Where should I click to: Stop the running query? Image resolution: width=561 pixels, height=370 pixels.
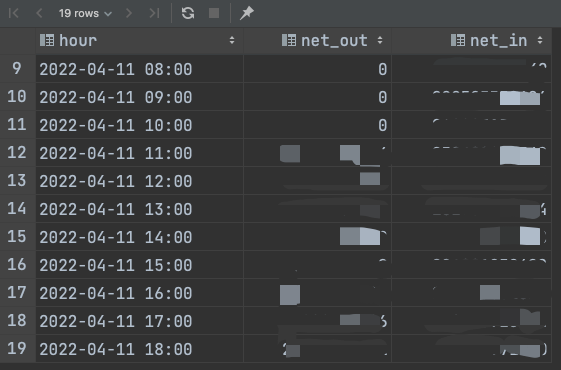pos(214,14)
